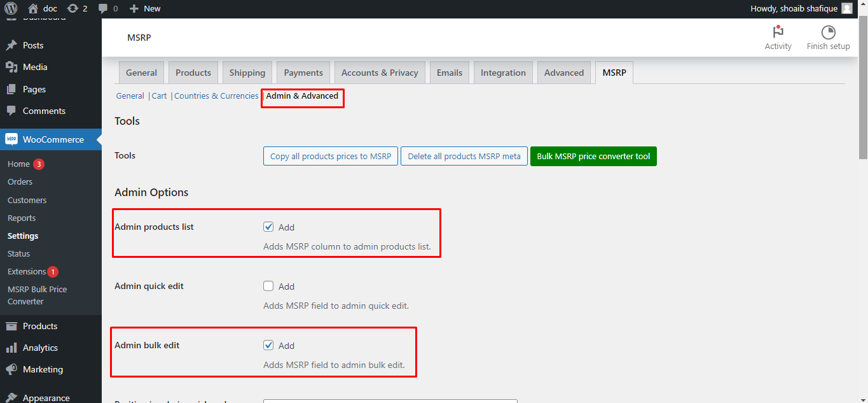Screen dimensions: 868x403
Task: Click Copy all products prices to MSRP
Action: click(x=331, y=156)
